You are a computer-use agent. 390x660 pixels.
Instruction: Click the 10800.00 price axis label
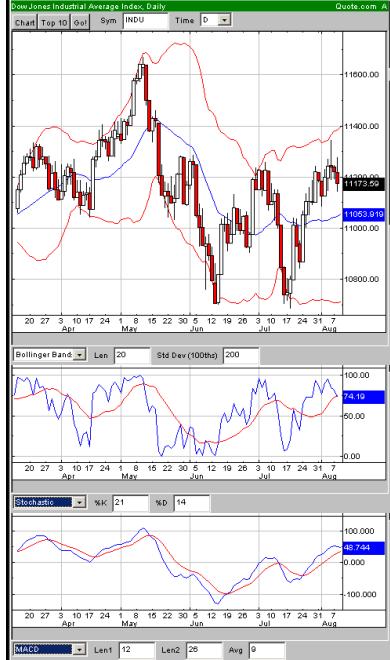tap(362, 279)
